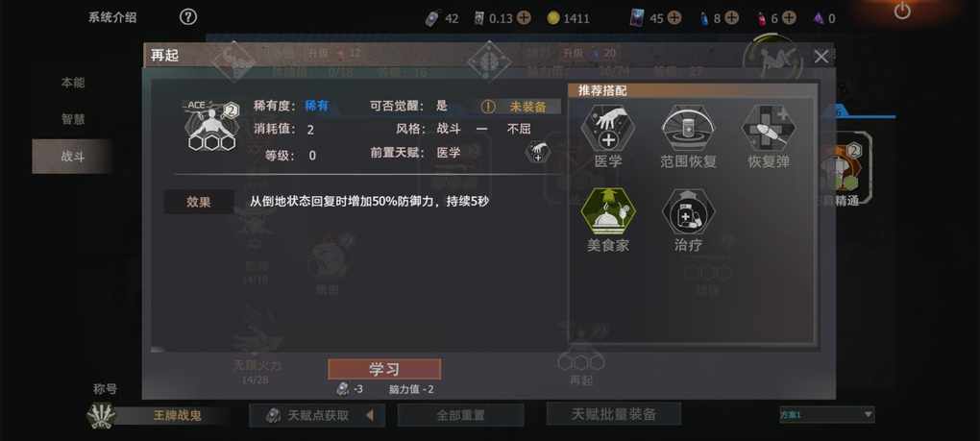Add red potion with plus button

pyautogui.click(x=789, y=18)
